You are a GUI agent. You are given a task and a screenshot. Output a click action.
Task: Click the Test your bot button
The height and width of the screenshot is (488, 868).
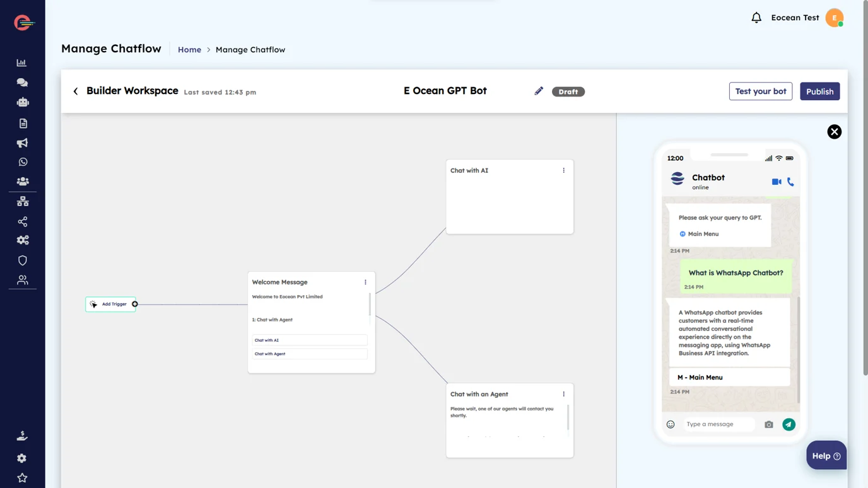coord(760,91)
